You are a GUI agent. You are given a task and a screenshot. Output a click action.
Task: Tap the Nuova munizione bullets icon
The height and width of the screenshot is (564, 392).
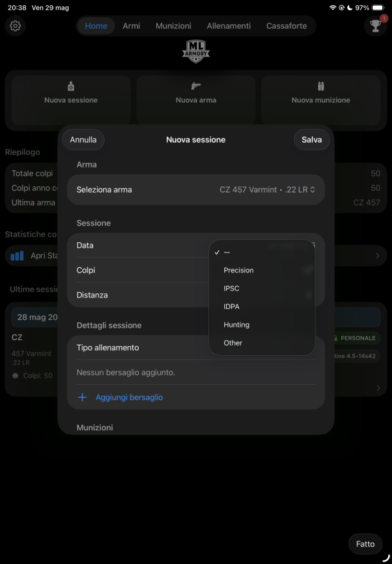pyautogui.click(x=321, y=86)
